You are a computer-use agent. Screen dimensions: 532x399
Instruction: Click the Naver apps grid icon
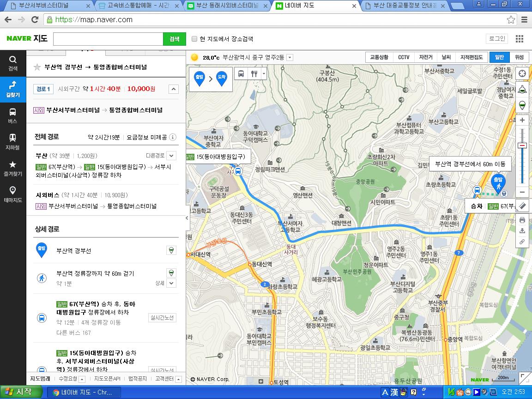[520, 39]
